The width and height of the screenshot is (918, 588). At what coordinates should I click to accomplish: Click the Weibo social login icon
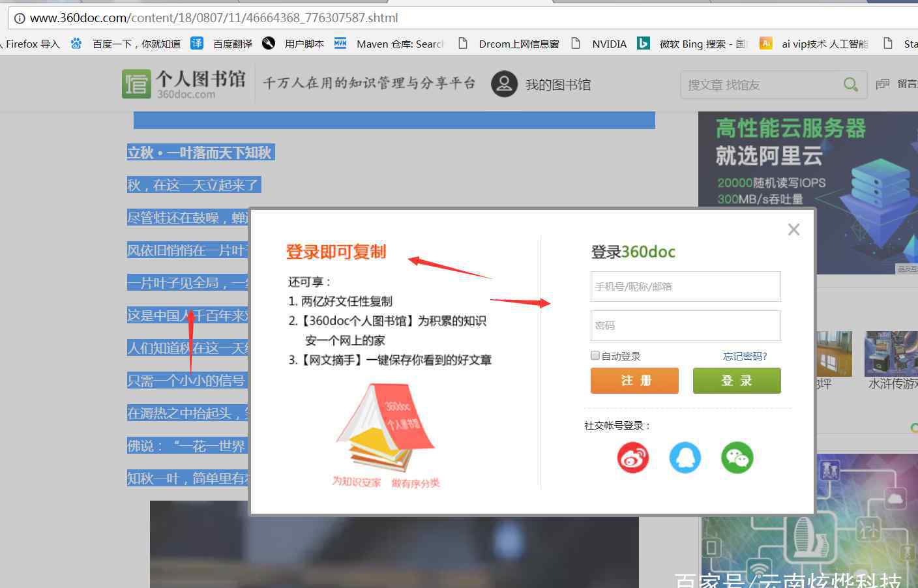[633, 458]
